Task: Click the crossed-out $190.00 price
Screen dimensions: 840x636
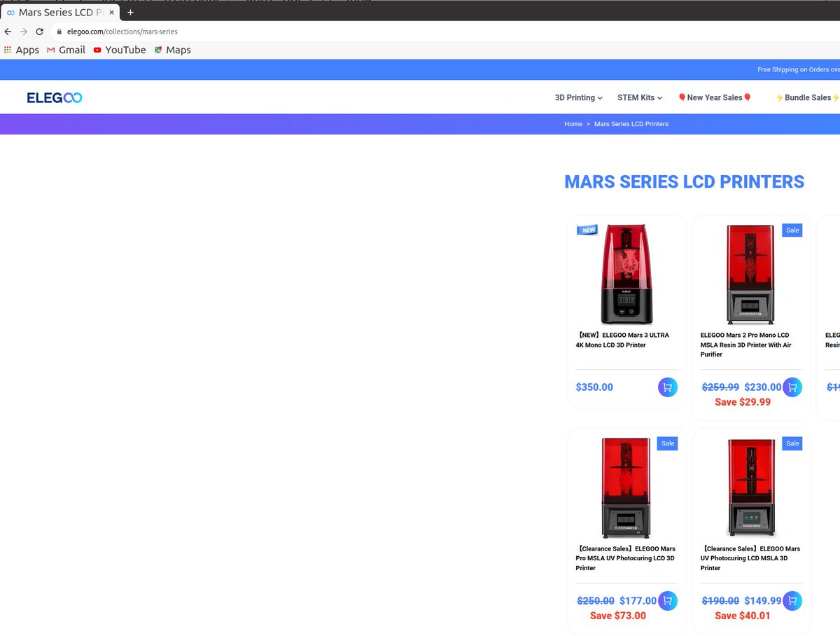Action: tap(720, 601)
